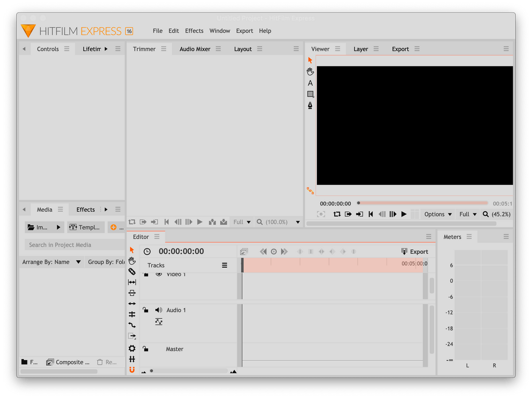Click the Editor timecode 00:00:00:00

tap(181, 252)
